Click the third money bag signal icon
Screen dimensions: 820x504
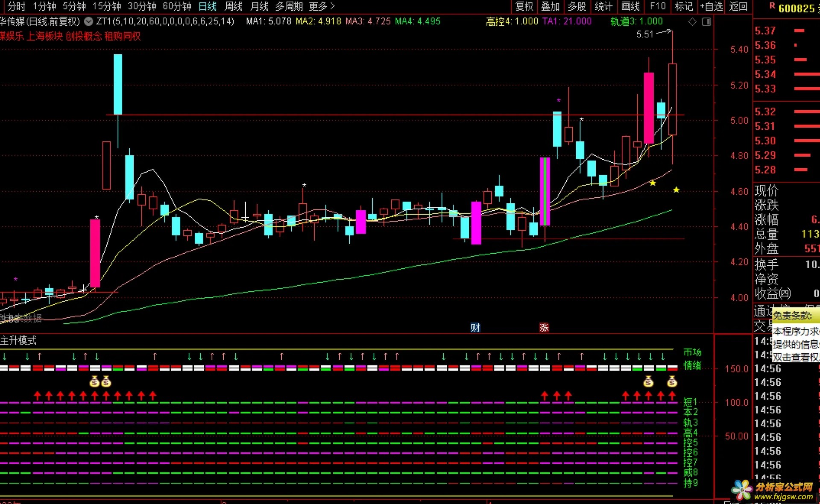(648, 381)
